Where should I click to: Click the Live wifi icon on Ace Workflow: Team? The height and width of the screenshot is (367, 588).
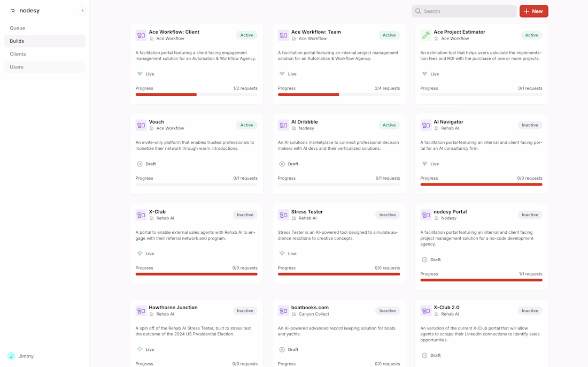(x=282, y=74)
